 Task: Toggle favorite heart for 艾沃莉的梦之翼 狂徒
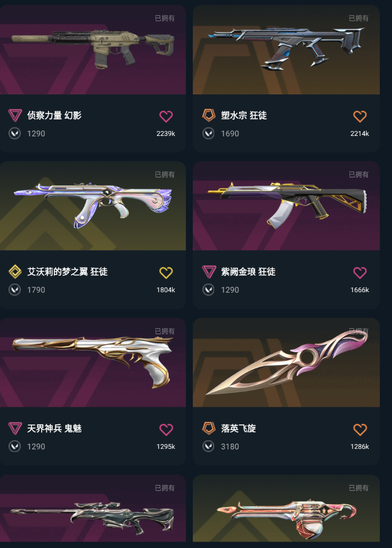166,272
